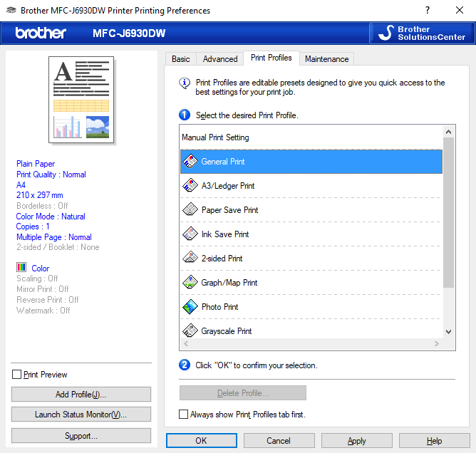This screenshot has width=476, height=453.
Task: Click the page layout preview thumbnail
Action: pyautogui.click(x=81, y=100)
